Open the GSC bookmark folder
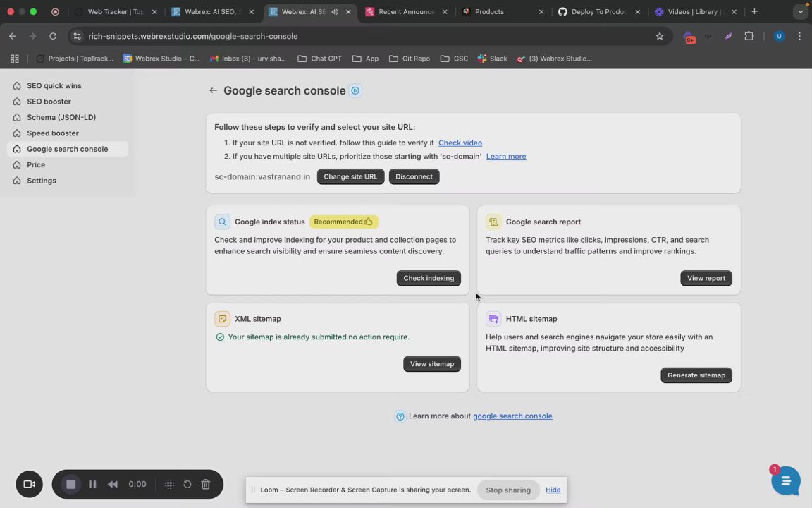Screen dimensions: 812x508 (454, 59)
